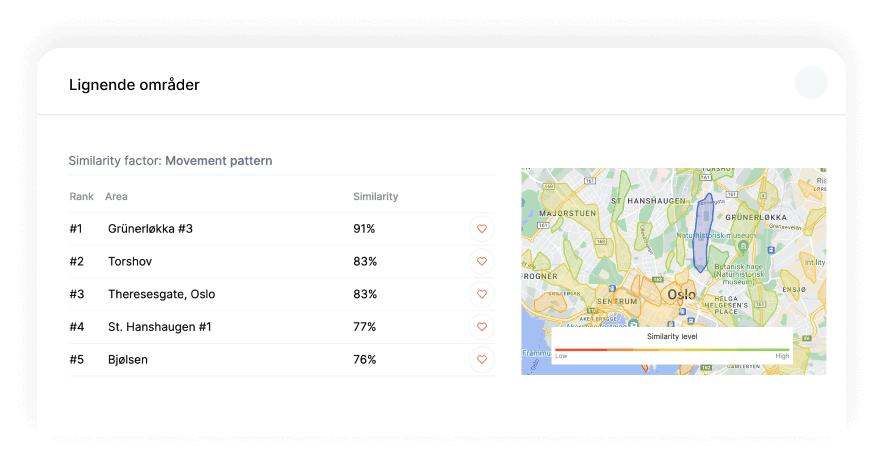Select the blue highlighted map polygon
Screen dimensions: 882x461
click(x=702, y=233)
